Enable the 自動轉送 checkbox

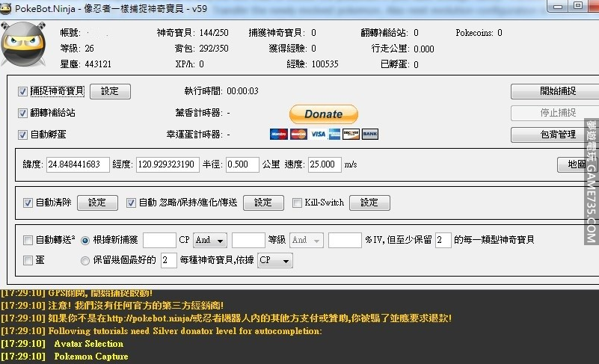pos(28,240)
